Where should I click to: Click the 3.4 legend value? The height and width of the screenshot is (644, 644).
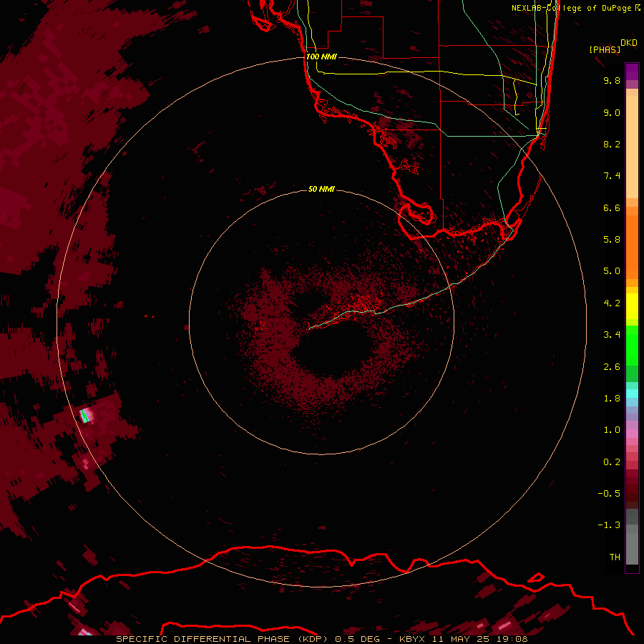[612, 335]
